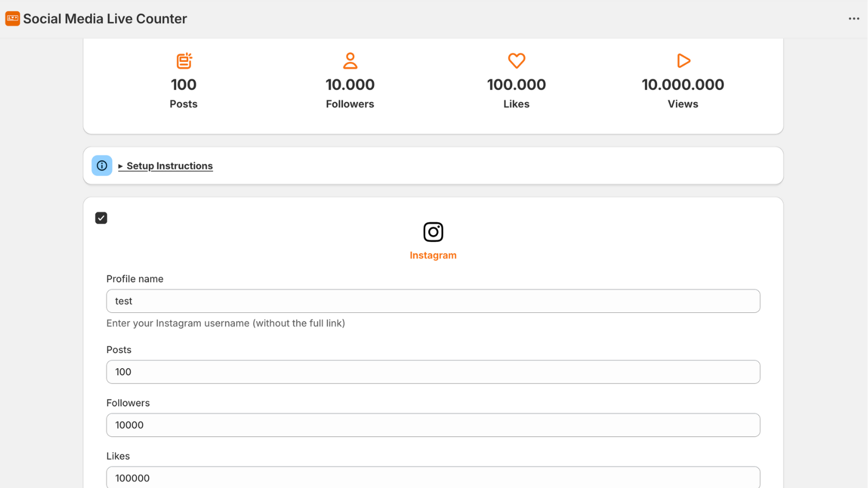Click the Likes heart icon
Image resolution: width=868 pixels, height=488 pixels.
(x=516, y=61)
